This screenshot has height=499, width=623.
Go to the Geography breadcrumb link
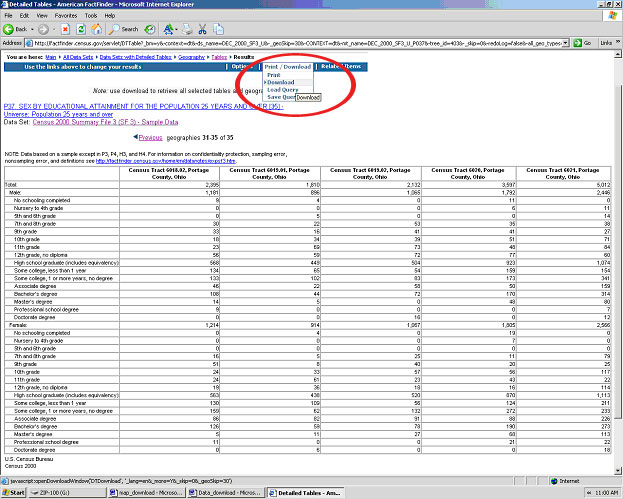point(192,57)
